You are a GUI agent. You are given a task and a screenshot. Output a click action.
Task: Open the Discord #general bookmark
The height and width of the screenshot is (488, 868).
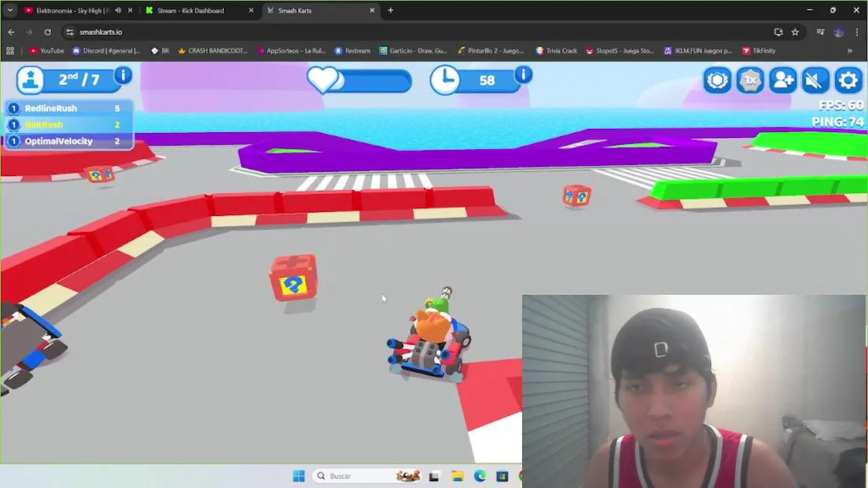pyautogui.click(x=106, y=51)
